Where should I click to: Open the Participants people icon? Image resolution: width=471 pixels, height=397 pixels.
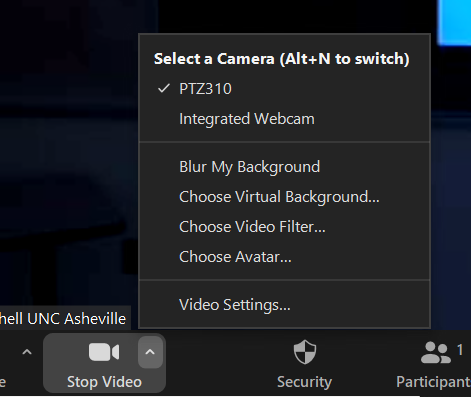[x=435, y=353]
